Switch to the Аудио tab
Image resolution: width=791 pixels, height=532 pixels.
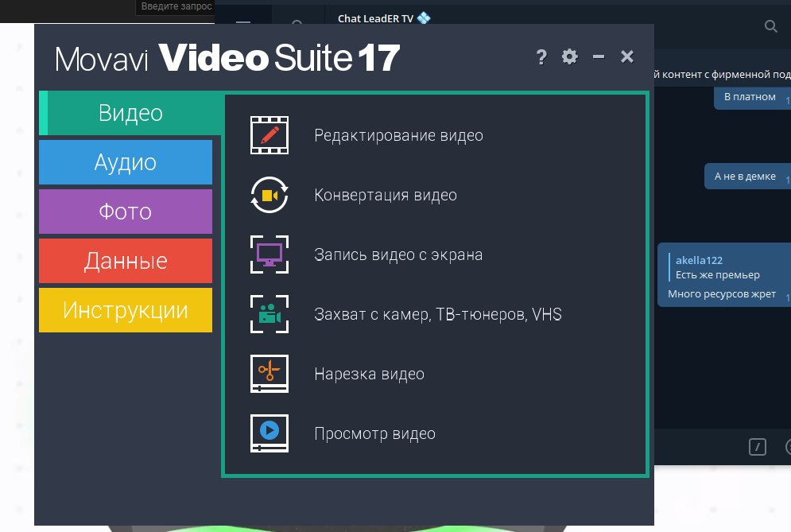click(x=126, y=162)
